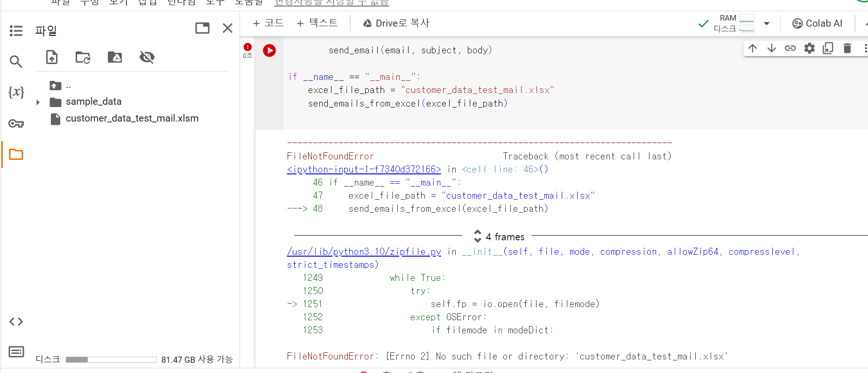Click the send_email(email, subject, body) line
Screen dimensions: 868x373
(x=410, y=50)
